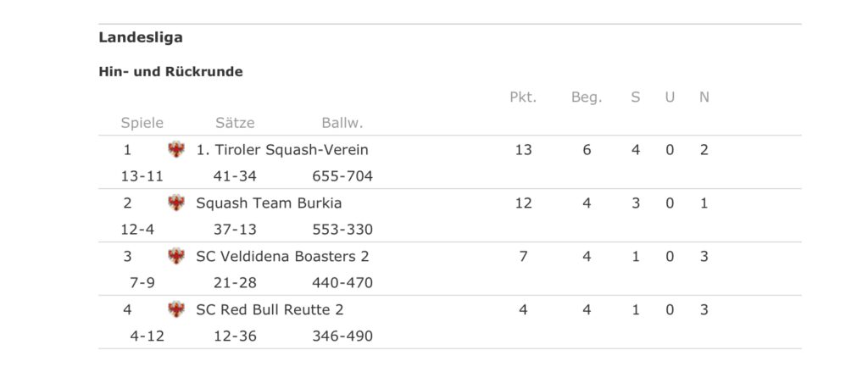Select the Spiele column header
Image resolution: width=868 pixels, height=389 pixels.
click(142, 124)
